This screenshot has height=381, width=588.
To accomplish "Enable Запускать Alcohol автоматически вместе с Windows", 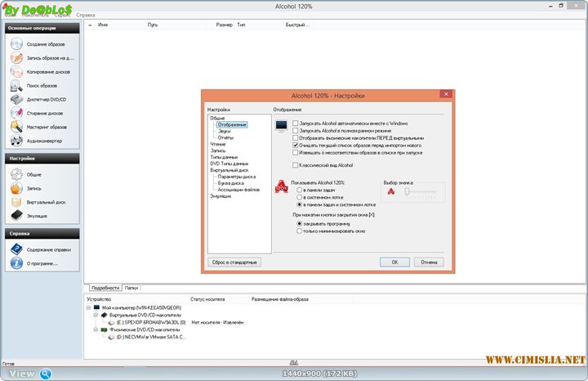I will point(296,122).
